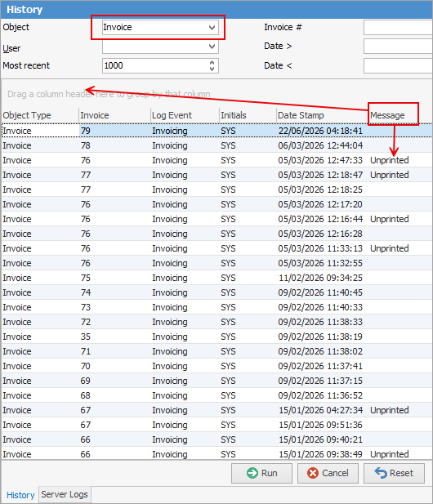Switch to the Server Logs tab
Image resolution: width=433 pixels, height=504 pixels.
[65, 494]
